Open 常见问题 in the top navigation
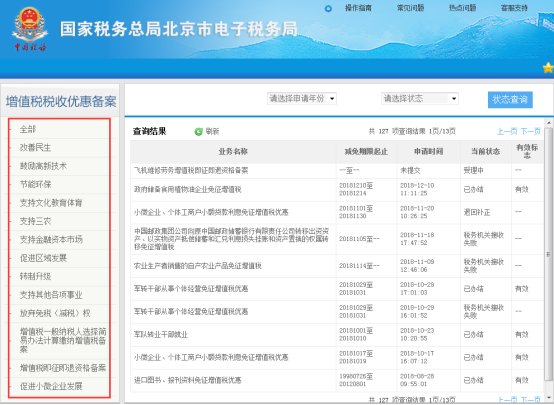Image resolution: width=554 pixels, height=405 pixels. coord(410,8)
